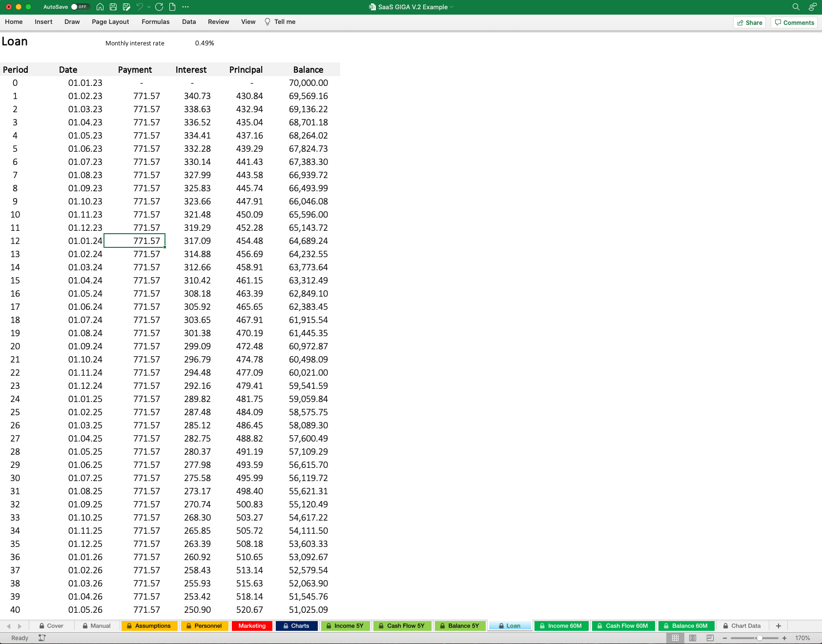Switch to the Cash Flow 60M sheet tab

623,626
